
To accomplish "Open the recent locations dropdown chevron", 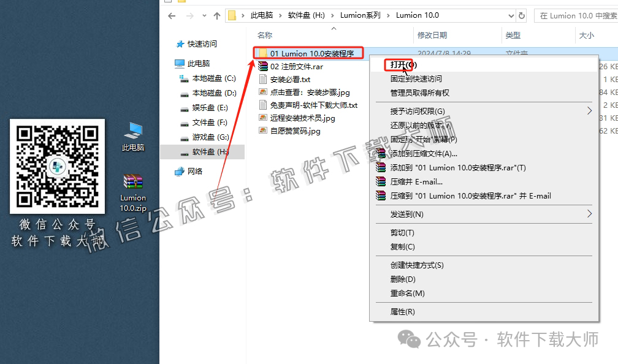I will pos(204,16).
